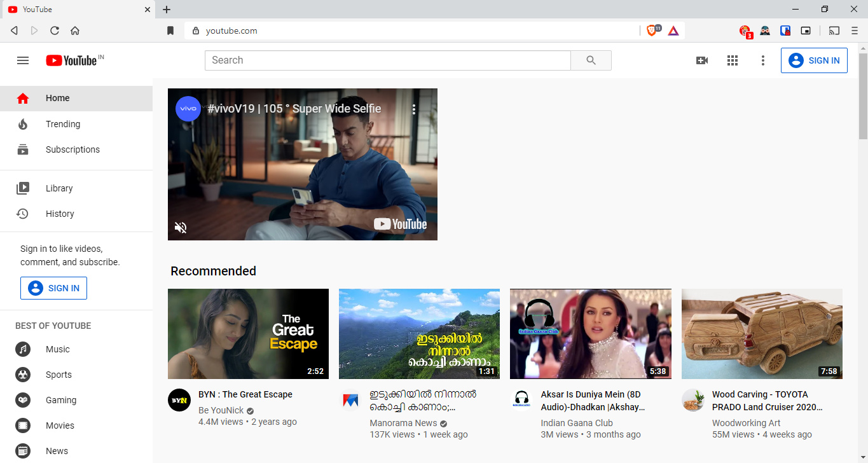Open Library in the sidebar
This screenshot has width=868, height=463.
76,188
